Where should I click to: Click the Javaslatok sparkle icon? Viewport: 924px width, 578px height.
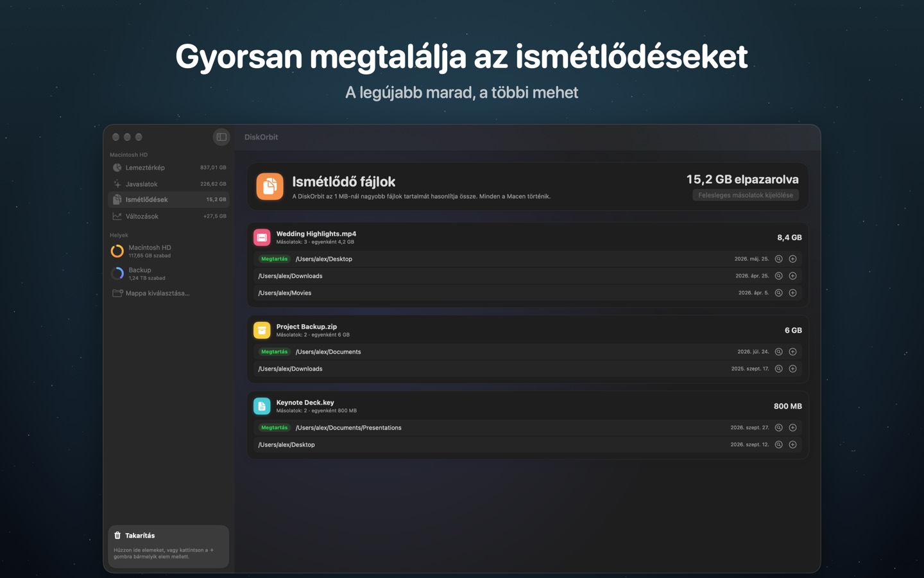pyautogui.click(x=117, y=184)
